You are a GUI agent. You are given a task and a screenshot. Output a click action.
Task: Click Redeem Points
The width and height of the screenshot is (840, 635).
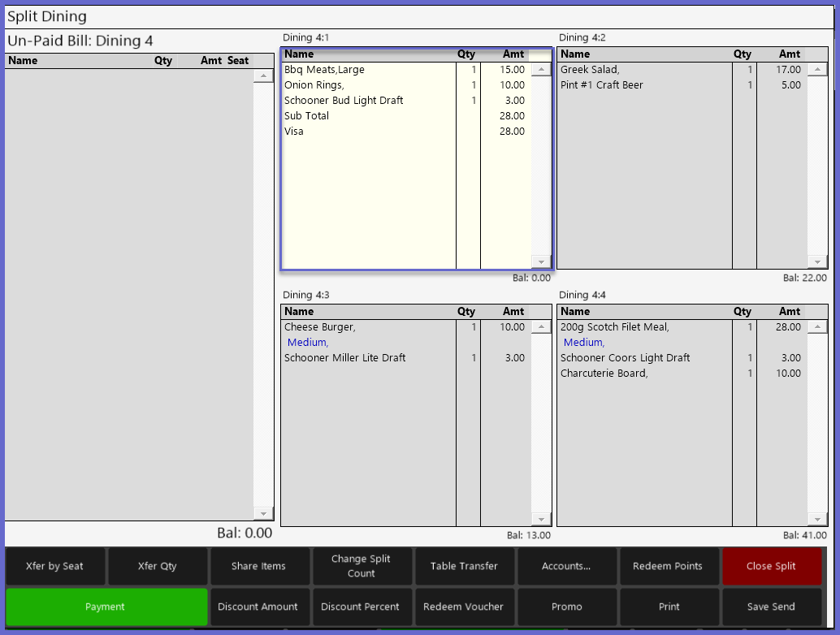point(668,566)
